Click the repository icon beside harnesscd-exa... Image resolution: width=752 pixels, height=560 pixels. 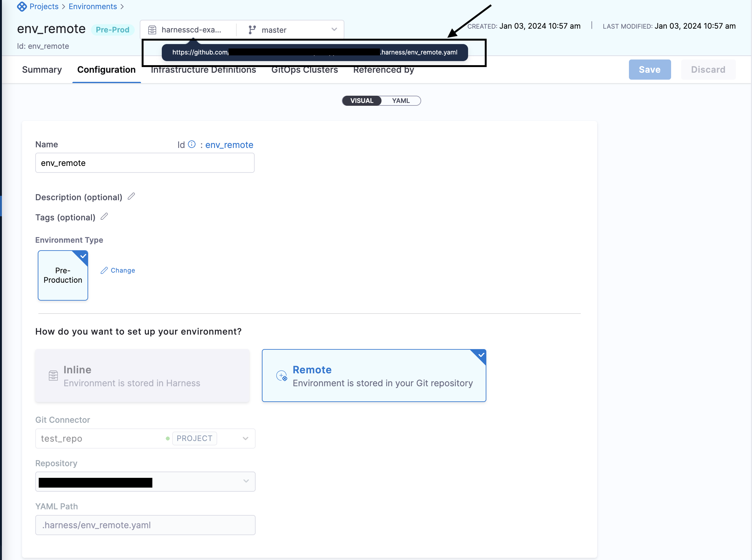click(x=152, y=30)
